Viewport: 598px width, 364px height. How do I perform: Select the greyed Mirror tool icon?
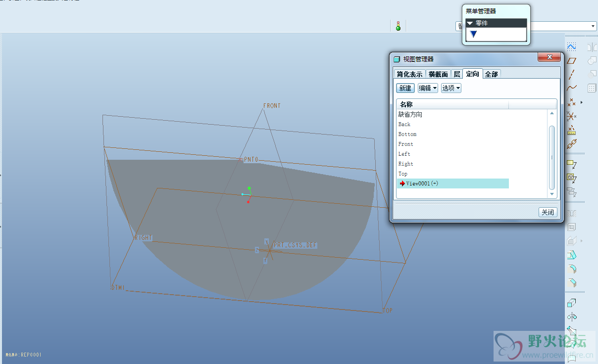point(592,47)
